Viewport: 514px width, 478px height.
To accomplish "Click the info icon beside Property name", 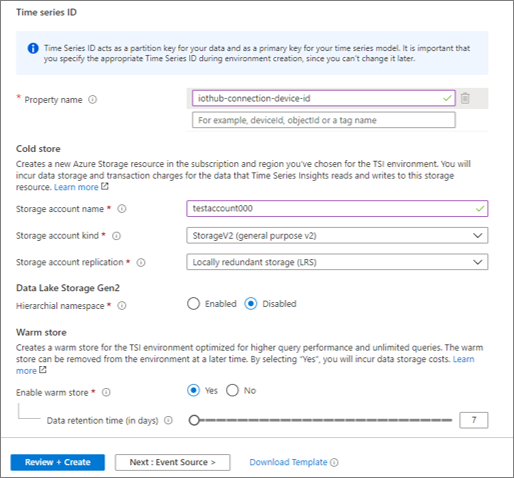I will pos(92,100).
